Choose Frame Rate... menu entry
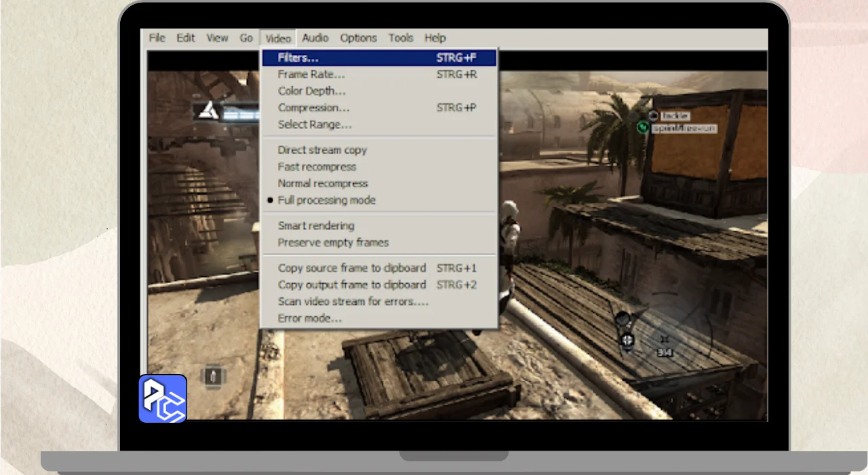This screenshot has height=475, width=868. (x=311, y=75)
